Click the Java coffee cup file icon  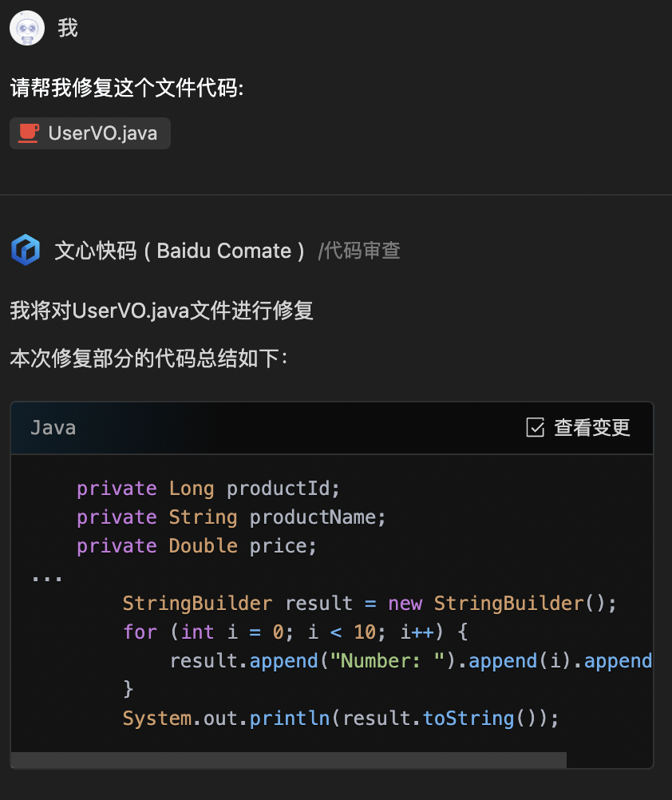(29, 133)
